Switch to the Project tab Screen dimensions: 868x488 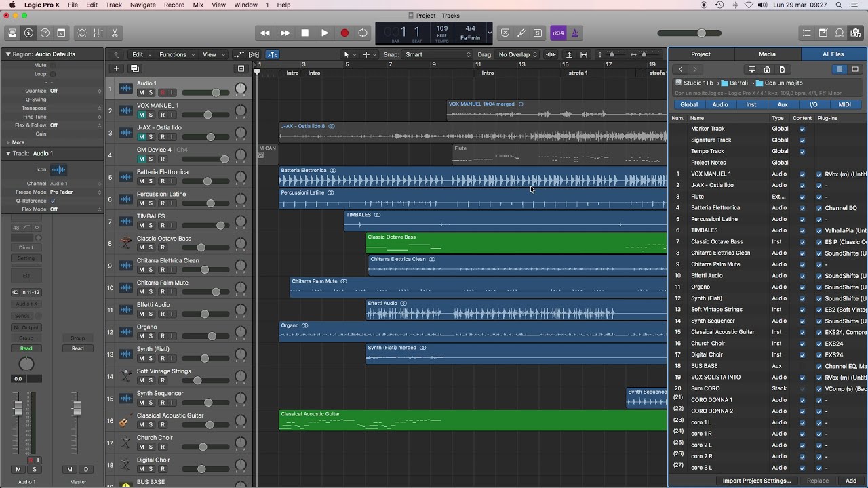point(701,54)
